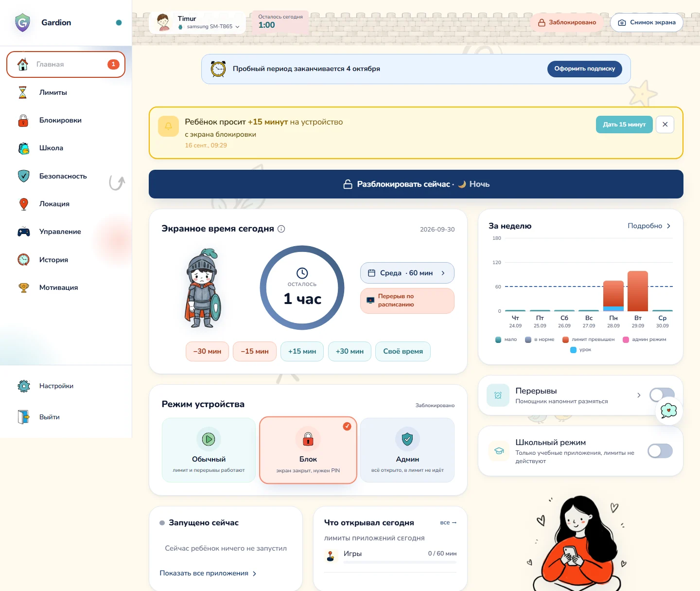Add time with the +15 мин button
Image resolution: width=700 pixels, height=591 pixels.
[302, 351]
